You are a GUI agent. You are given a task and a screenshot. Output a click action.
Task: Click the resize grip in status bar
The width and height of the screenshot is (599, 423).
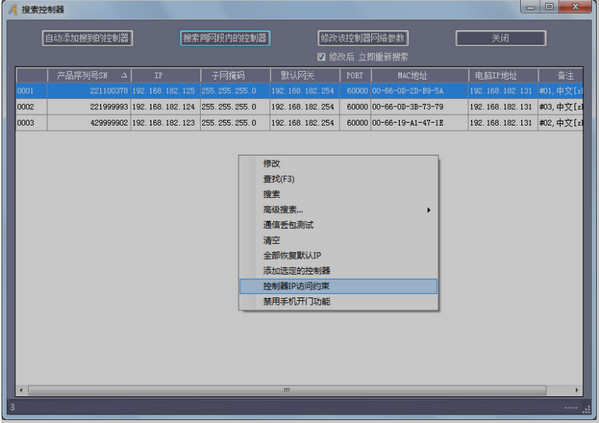coord(586,409)
